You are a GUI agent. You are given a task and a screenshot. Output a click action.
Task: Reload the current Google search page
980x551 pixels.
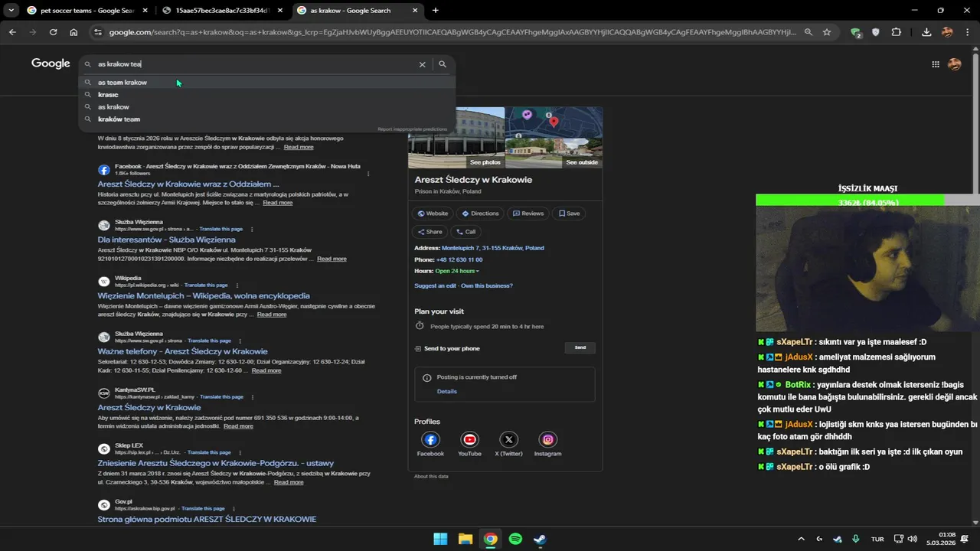tap(53, 32)
